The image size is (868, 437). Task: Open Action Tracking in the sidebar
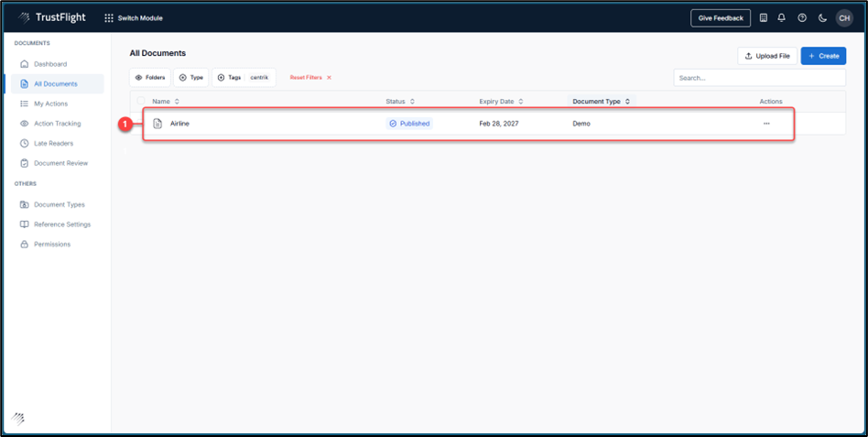coord(57,124)
